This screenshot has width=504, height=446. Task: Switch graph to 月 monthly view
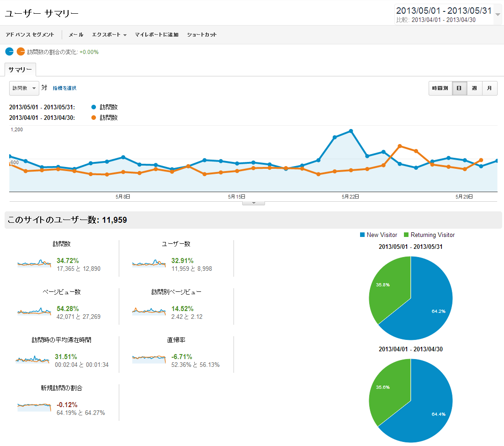coord(489,88)
